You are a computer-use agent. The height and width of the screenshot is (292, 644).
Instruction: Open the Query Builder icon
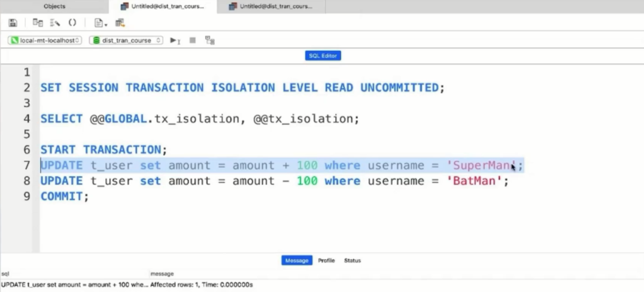coord(38,23)
